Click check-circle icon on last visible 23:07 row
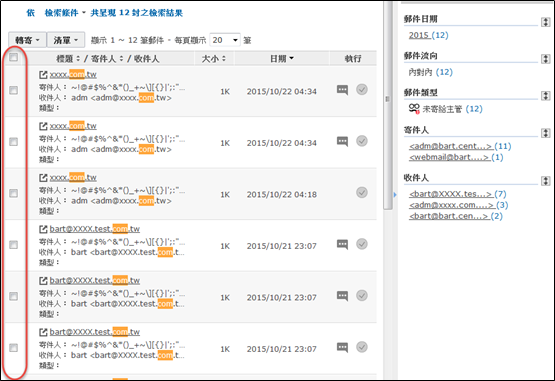Screen dimensions: 555x381 pyautogui.click(x=362, y=347)
